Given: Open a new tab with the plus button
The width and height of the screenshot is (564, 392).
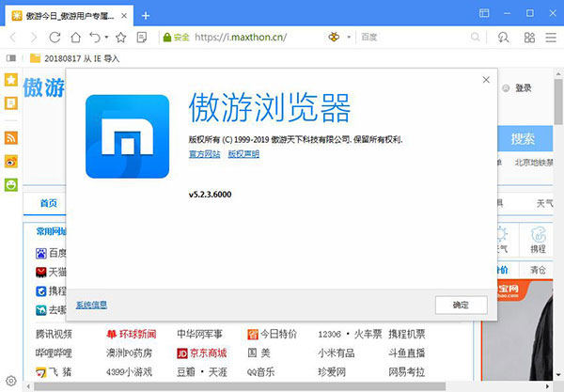Looking at the screenshot, I should (145, 16).
